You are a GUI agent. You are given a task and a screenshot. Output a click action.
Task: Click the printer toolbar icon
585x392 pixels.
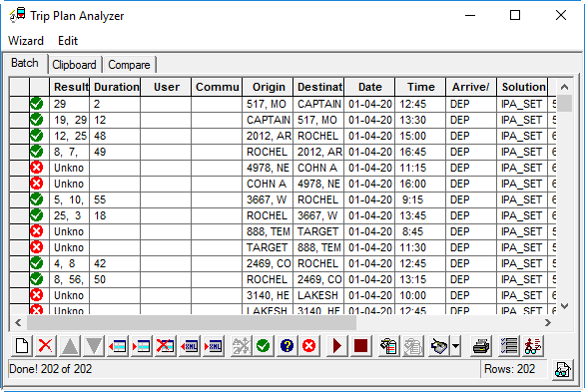(x=481, y=346)
